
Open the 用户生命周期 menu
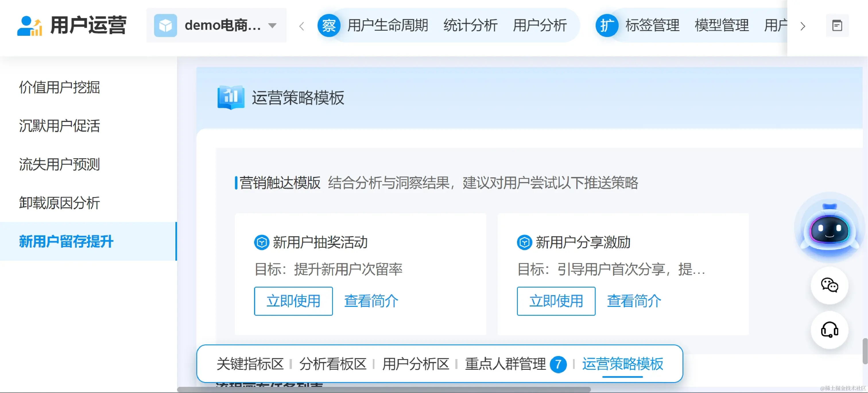coord(387,26)
